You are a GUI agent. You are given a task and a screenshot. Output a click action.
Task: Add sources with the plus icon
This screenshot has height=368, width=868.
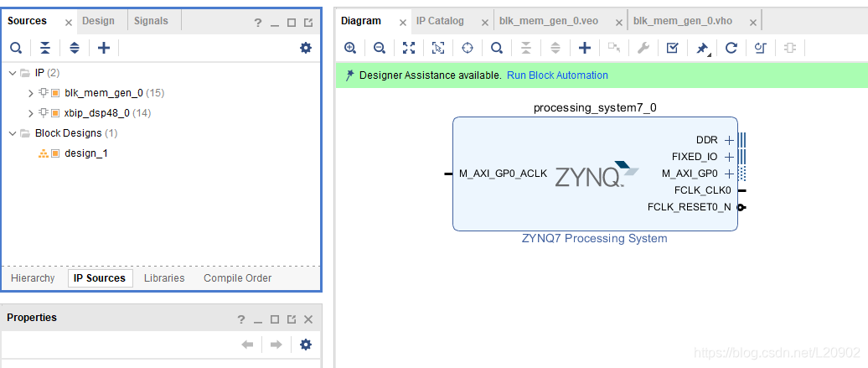point(104,49)
